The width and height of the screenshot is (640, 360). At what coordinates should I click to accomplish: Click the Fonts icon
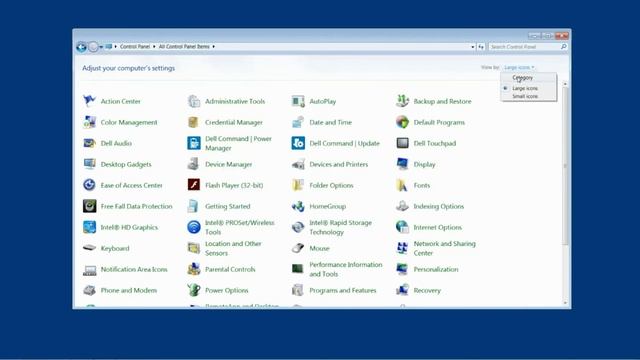tap(402, 185)
